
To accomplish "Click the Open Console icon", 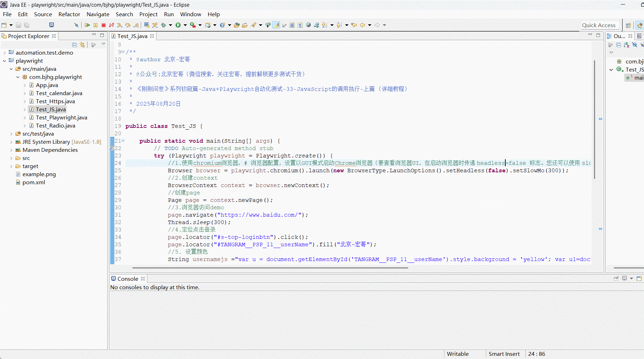I will pos(639,279).
